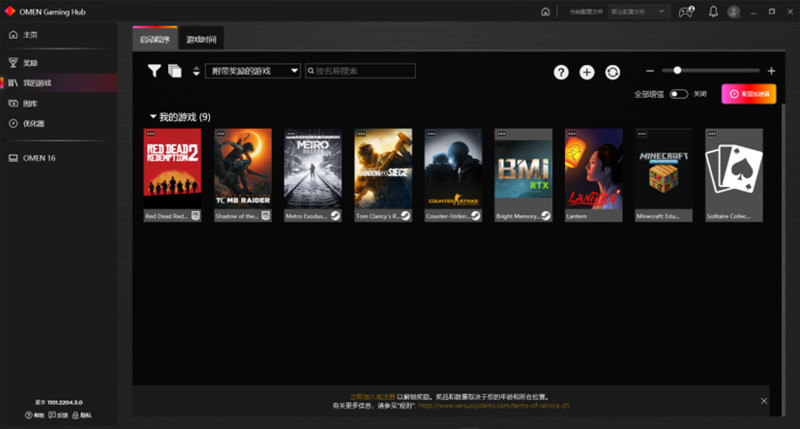Toggle the sort order arrows
Screen dimensions: 800x429
coord(196,71)
